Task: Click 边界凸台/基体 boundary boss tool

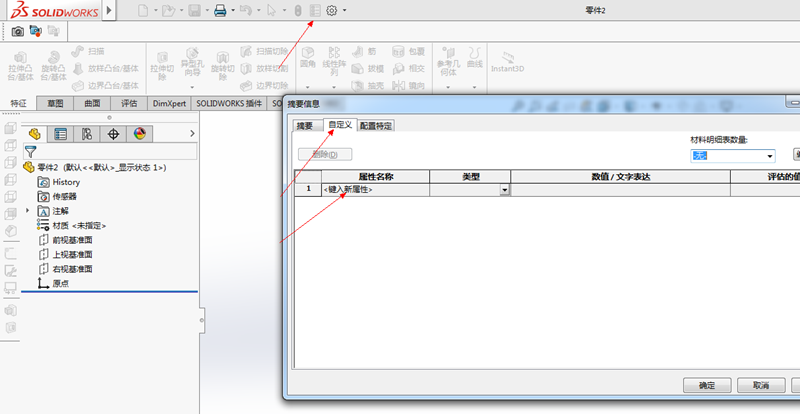Action: click(x=105, y=85)
